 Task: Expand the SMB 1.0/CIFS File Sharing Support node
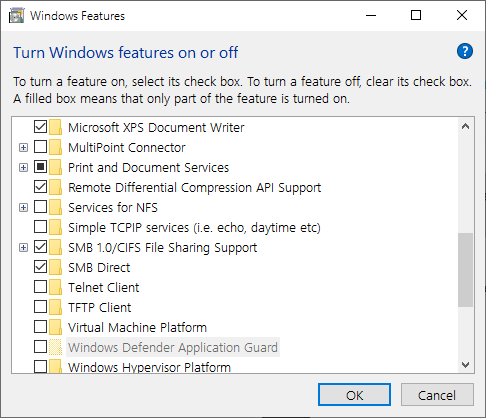coord(23,247)
